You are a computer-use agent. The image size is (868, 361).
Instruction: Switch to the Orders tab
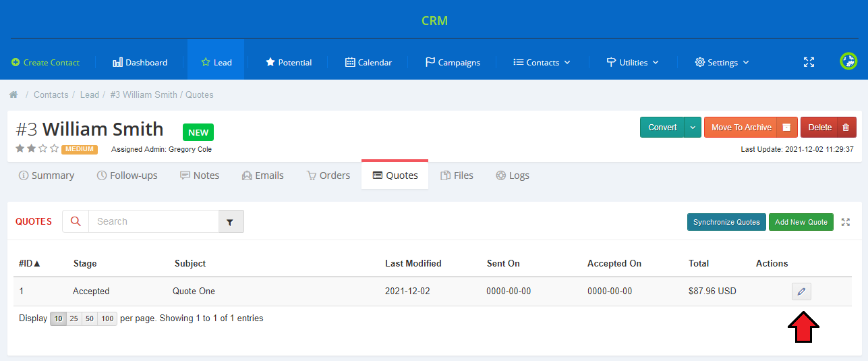(328, 175)
